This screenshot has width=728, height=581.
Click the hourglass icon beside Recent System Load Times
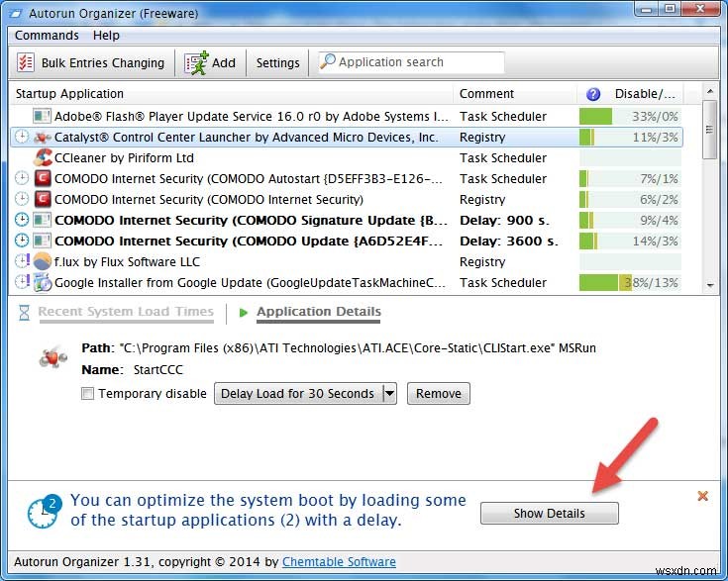point(24,313)
